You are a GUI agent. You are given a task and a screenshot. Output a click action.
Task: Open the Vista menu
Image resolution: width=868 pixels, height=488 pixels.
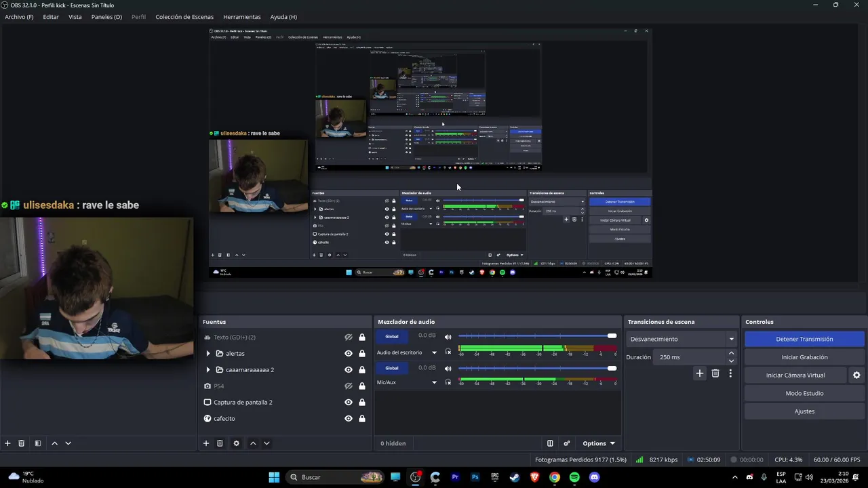point(75,17)
